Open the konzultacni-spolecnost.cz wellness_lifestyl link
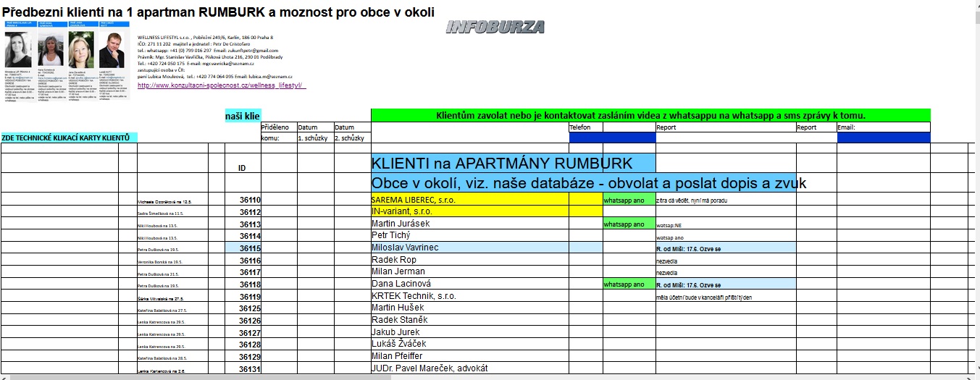The width and height of the screenshot is (980, 380). tap(222, 85)
